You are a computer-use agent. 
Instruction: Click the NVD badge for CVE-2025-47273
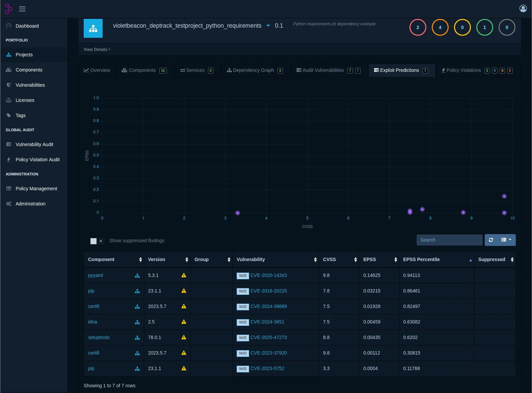pyautogui.click(x=243, y=338)
